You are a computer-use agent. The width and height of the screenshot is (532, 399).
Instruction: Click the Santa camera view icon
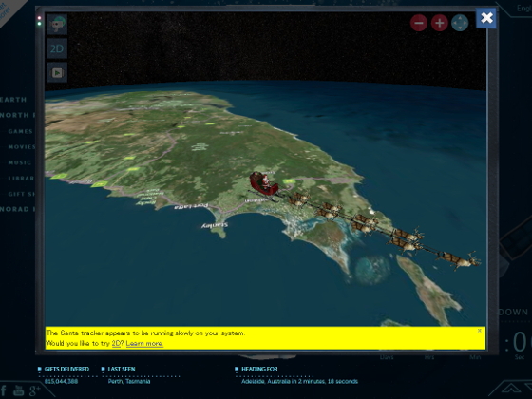pyautogui.click(x=57, y=24)
